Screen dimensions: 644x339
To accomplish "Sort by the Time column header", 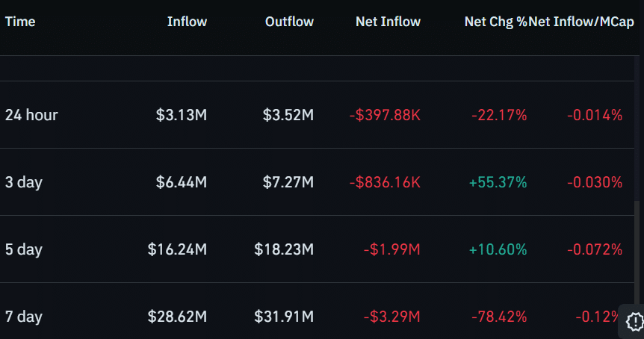I will point(20,22).
